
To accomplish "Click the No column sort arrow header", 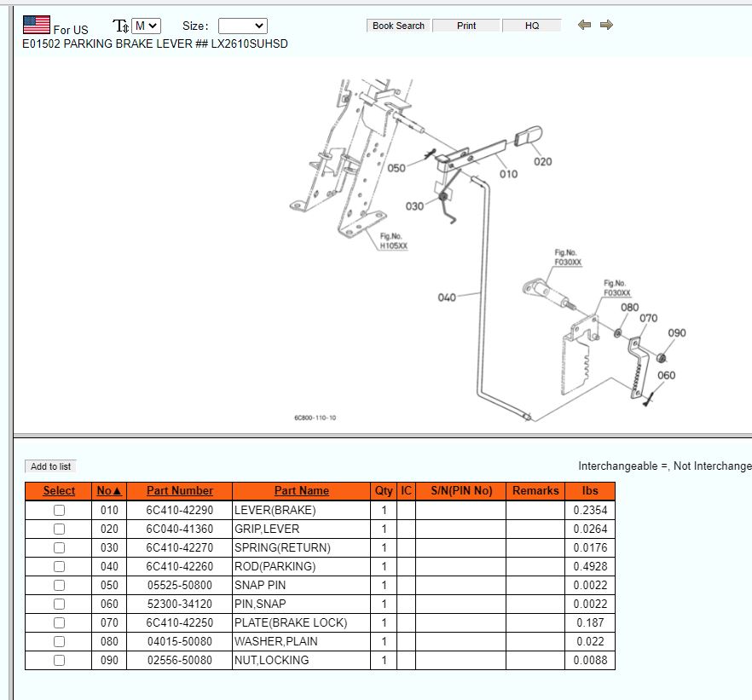I will click(109, 491).
